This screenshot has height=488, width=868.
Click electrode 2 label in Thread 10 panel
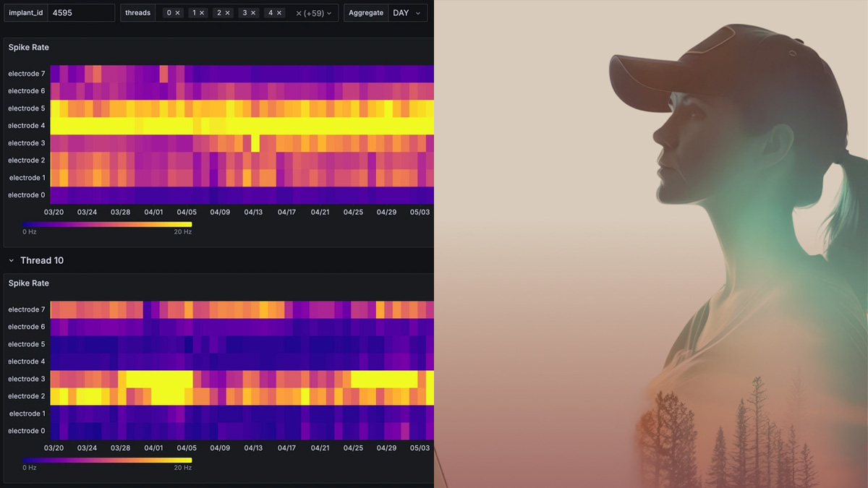point(27,396)
